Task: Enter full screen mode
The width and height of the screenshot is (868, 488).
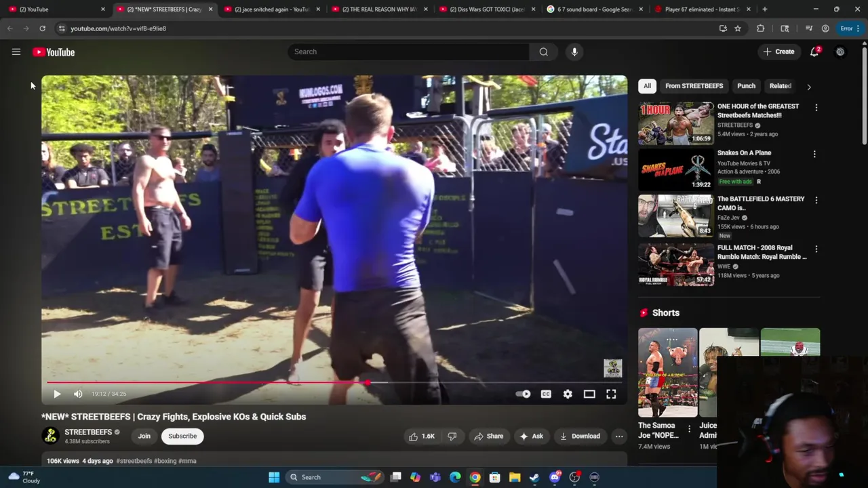Action: pos(611,394)
